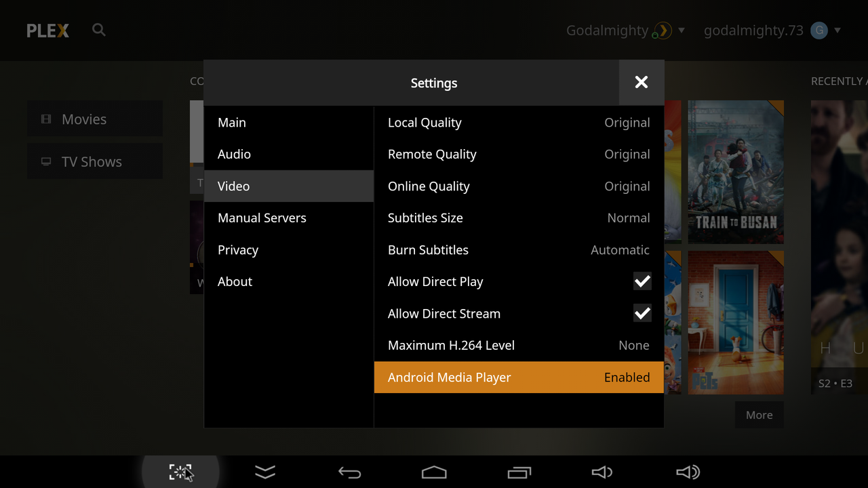Open the Audio settings section
This screenshot has width=868, height=488.
[x=289, y=155]
